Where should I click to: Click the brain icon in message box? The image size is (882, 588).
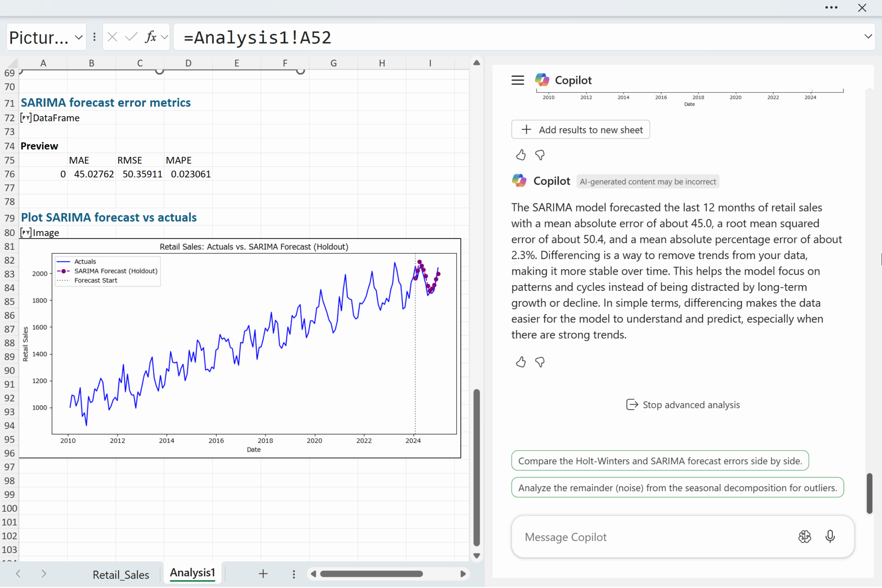pos(804,536)
